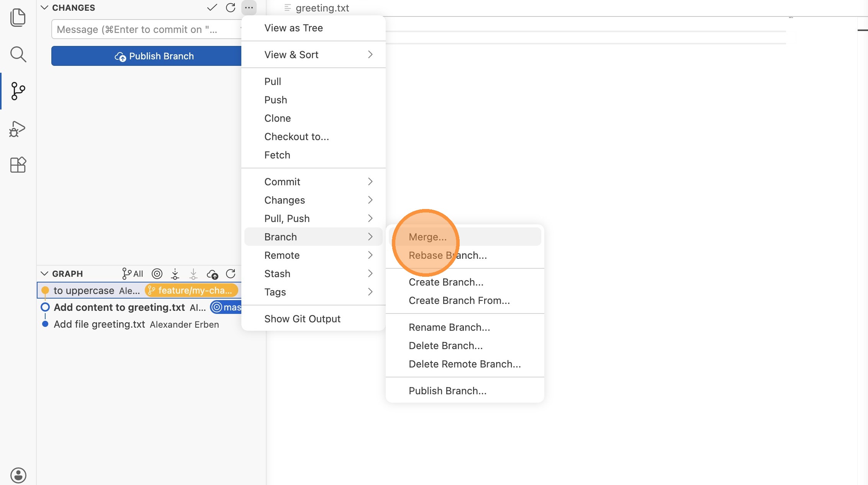Click the Fetch icon in Graph toolbar

pos(175,274)
